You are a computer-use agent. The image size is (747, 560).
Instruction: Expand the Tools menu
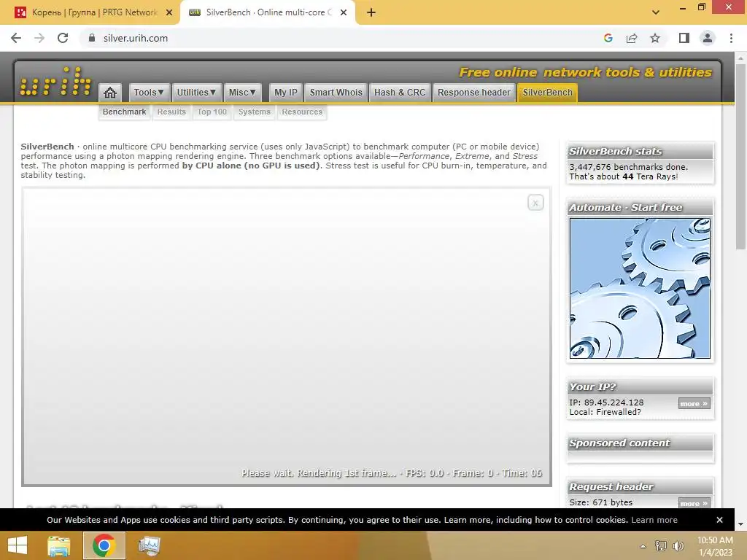(149, 93)
